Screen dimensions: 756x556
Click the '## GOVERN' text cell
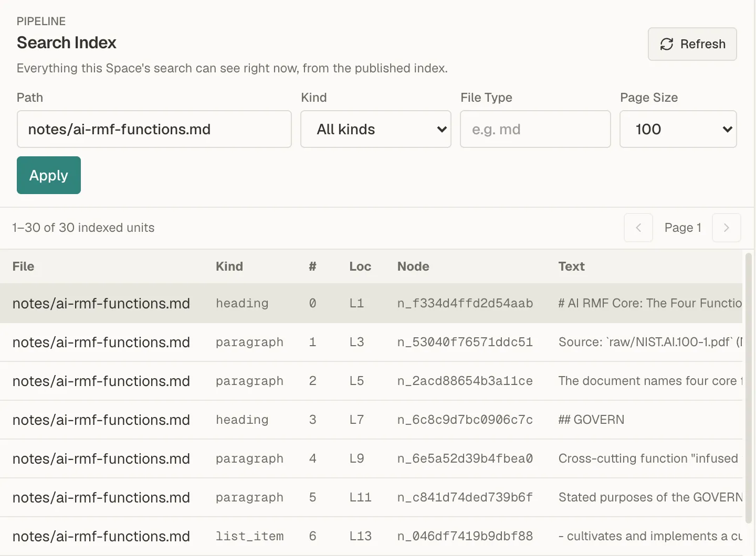[592, 420]
